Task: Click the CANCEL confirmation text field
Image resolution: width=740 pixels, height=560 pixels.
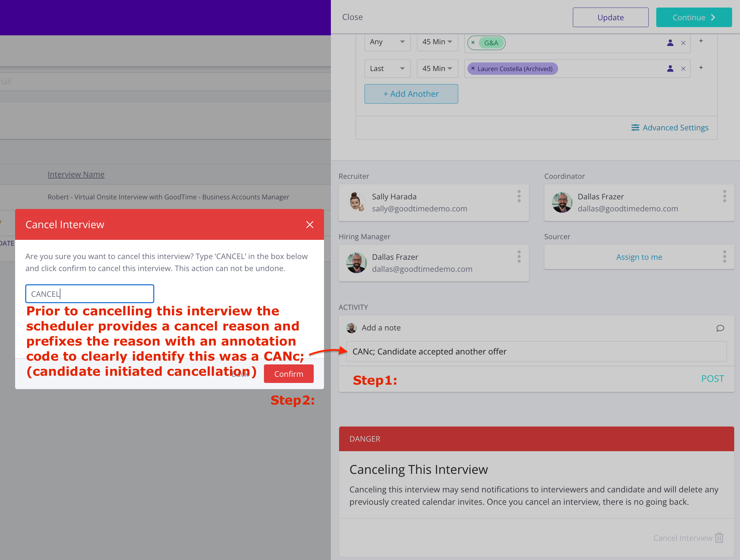Action: (89, 294)
